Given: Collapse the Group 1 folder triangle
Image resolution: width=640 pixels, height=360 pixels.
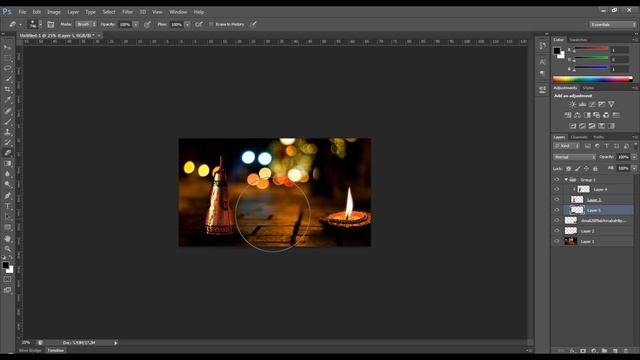Looking at the screenshot, I should pos(566,180).
